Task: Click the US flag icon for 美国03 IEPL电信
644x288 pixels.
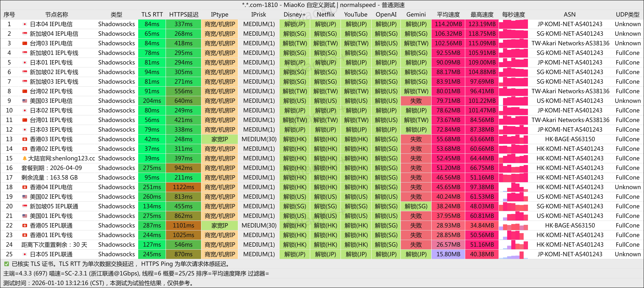Action: click(x=24, y=101)
